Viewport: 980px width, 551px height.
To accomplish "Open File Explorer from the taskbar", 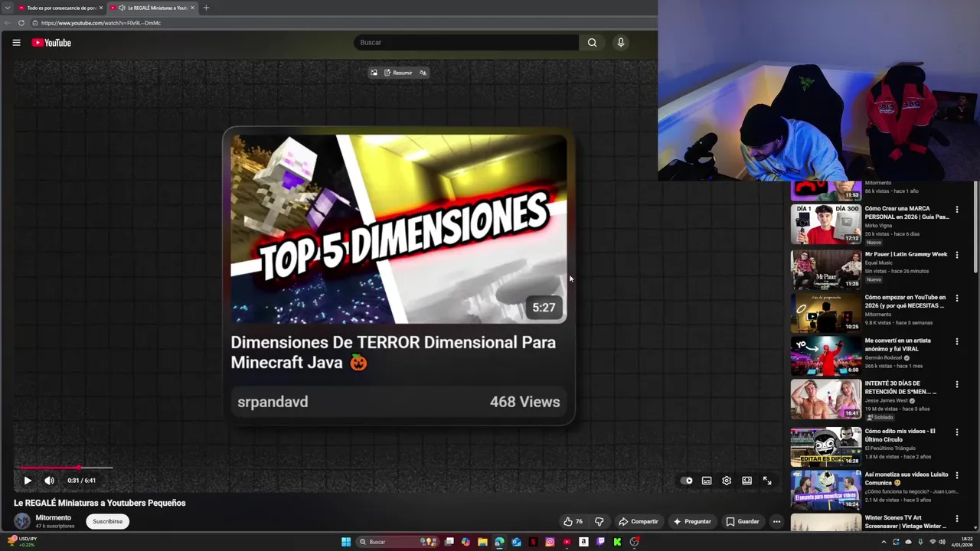I will pos(482,542).
